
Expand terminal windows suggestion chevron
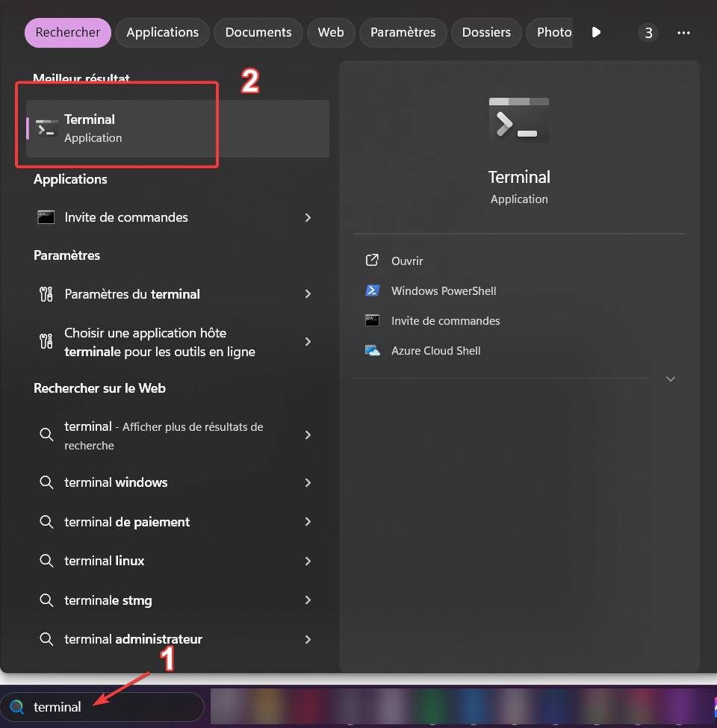point(308,482)
